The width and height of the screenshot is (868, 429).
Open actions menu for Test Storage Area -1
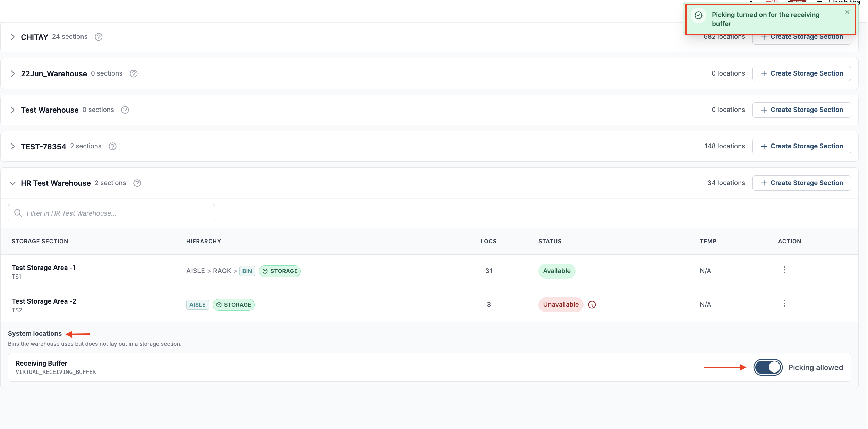point(784,270)
